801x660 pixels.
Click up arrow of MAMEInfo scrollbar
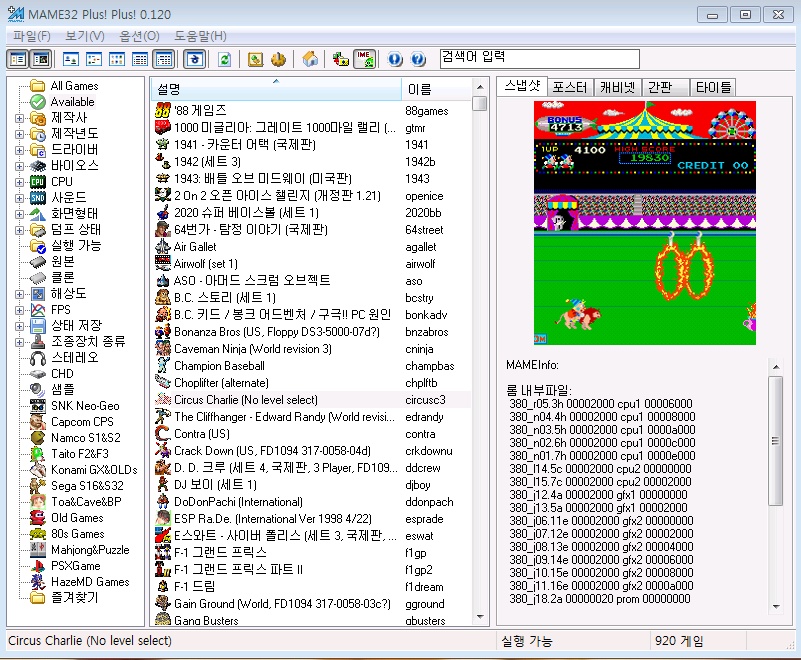[775, 366]
